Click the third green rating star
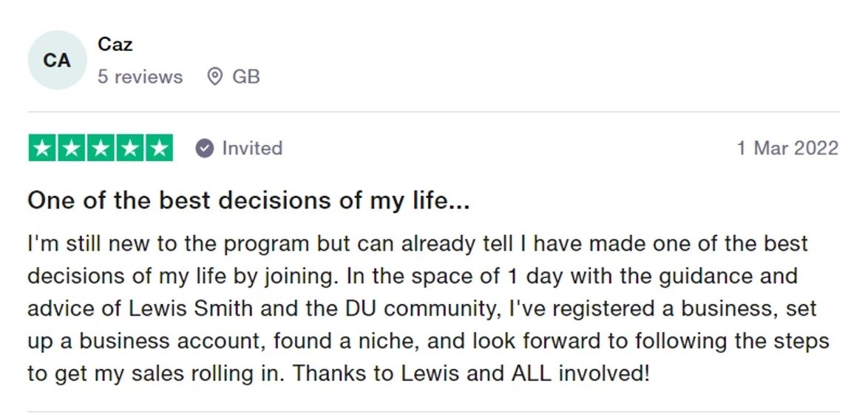868x417 pixels. [x=101, y=148]
